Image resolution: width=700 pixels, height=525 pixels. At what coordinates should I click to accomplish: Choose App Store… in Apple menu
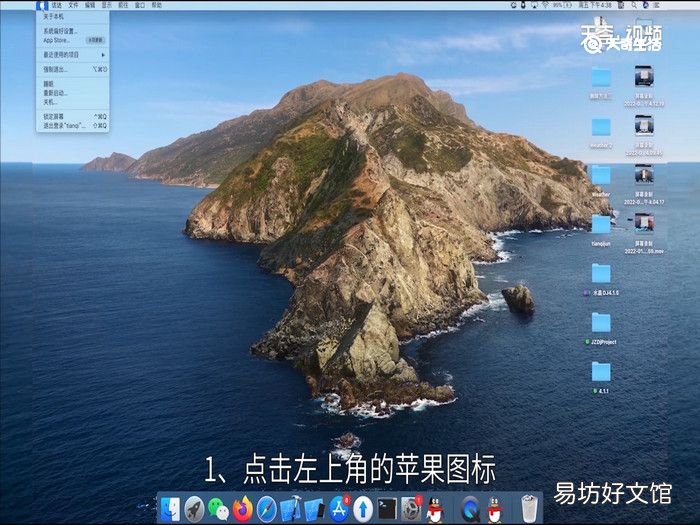click(73, 40)
